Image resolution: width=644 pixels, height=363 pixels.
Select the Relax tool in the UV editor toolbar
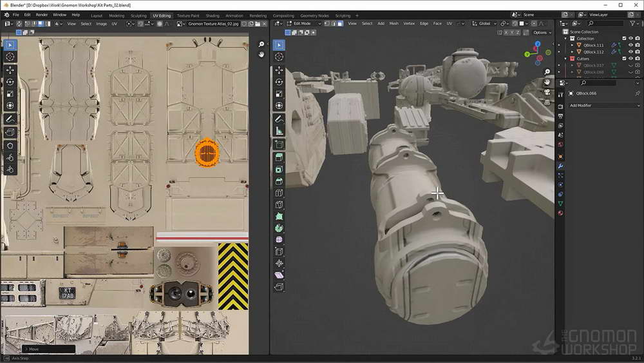coord(10,158)
